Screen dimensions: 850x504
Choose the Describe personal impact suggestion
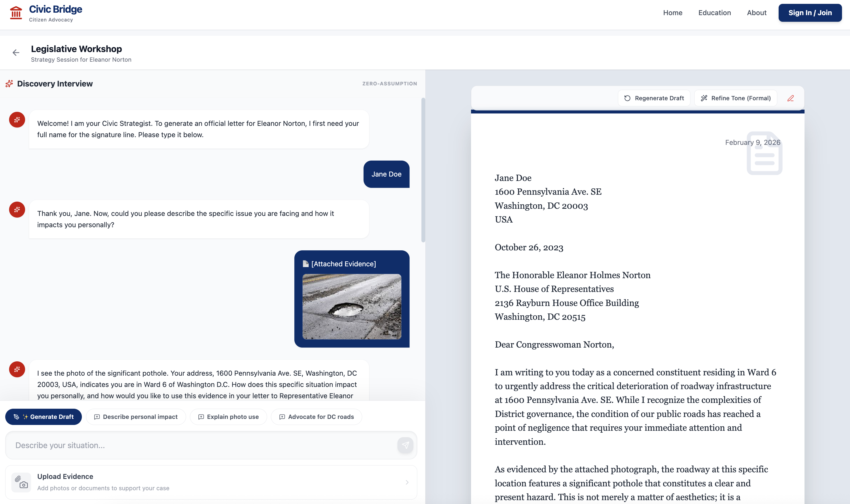[x=136, y=417]
